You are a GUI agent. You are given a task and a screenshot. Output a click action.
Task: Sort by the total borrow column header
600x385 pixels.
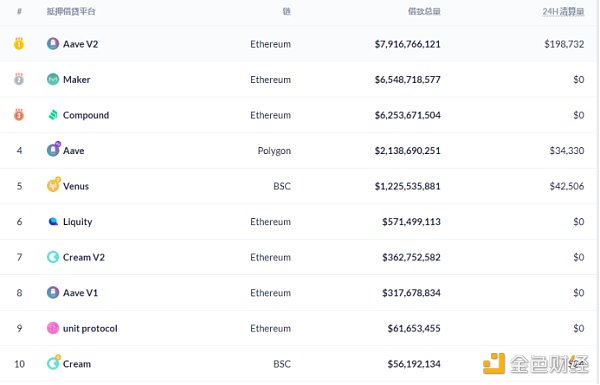(424, 11)
